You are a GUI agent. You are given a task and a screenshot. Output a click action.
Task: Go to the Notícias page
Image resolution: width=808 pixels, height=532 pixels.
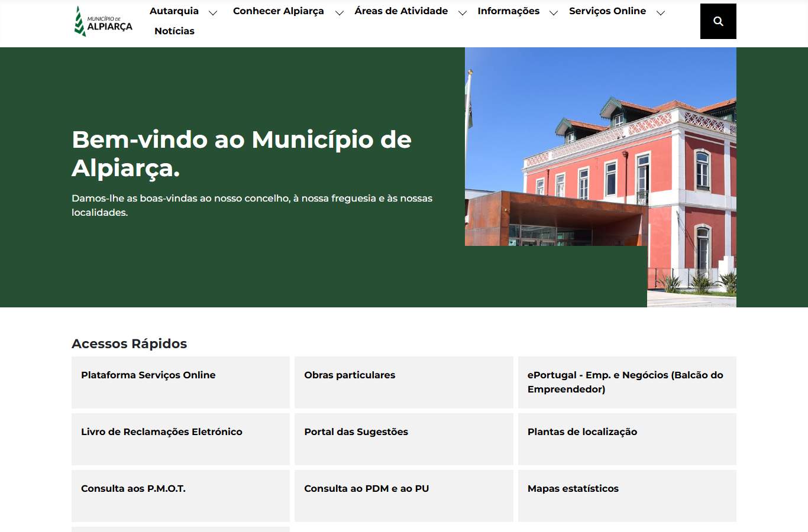(174, 31)
